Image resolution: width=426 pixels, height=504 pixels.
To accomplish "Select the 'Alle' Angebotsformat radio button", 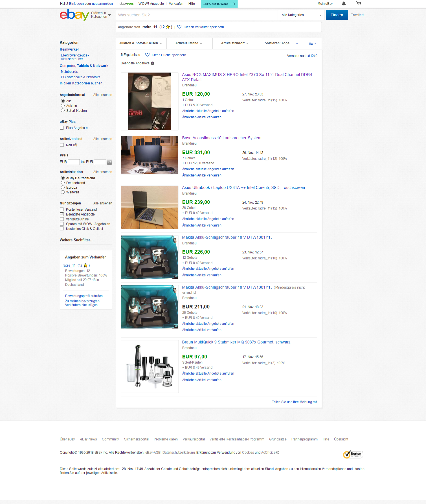I will 63,101.
